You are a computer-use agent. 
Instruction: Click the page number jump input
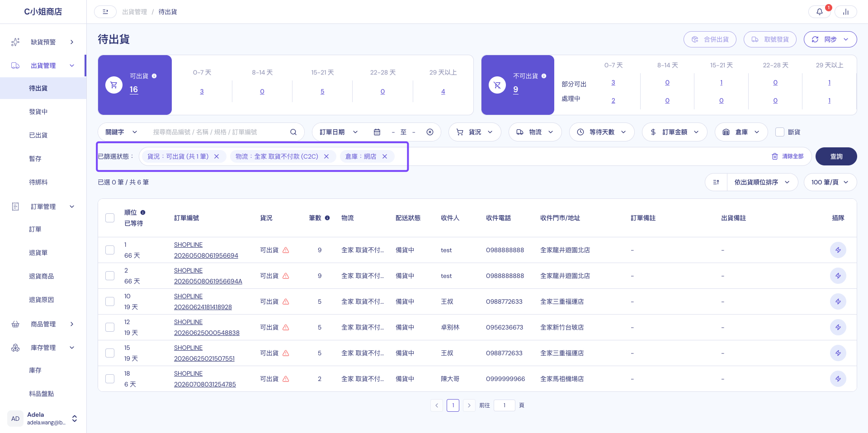(505, 405)
